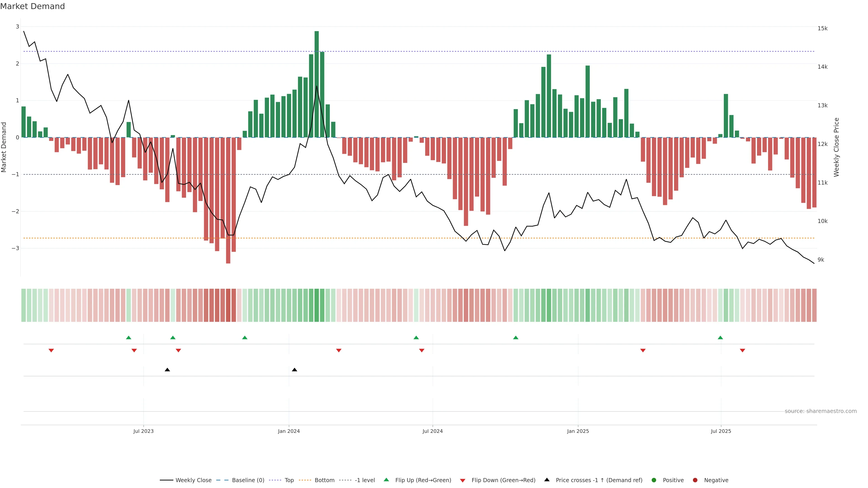
Task: Click the green Positive legend dot
Action: coord(654,480)
